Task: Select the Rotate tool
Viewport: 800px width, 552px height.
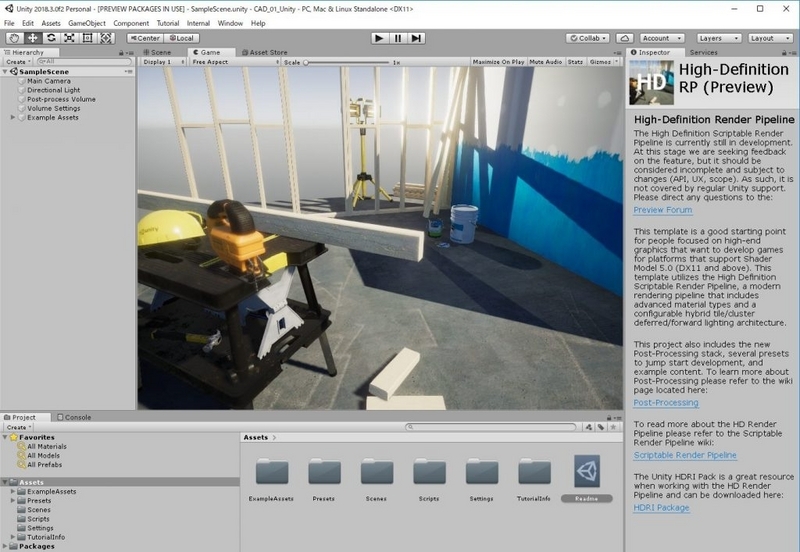Action: point(51,38)
